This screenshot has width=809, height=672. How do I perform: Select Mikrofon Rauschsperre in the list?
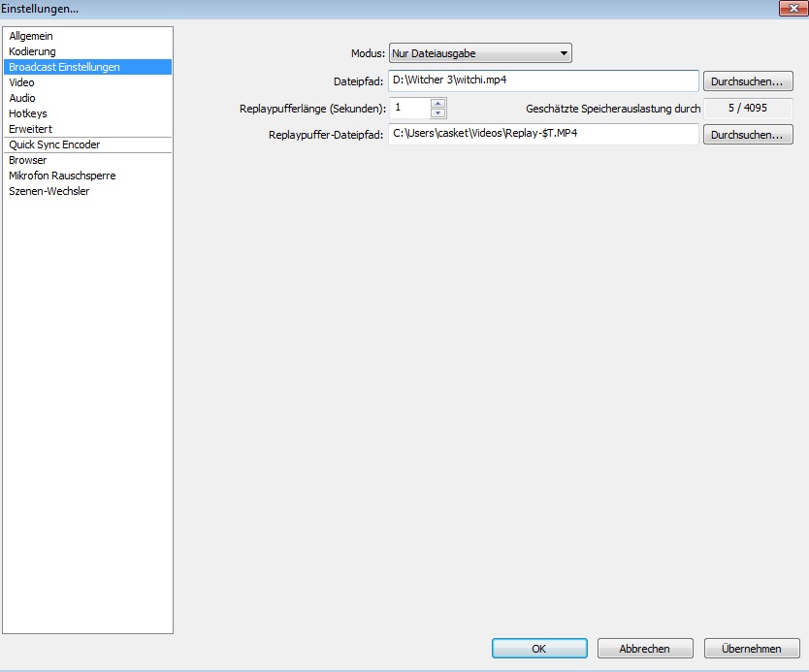tap(62, 176)
